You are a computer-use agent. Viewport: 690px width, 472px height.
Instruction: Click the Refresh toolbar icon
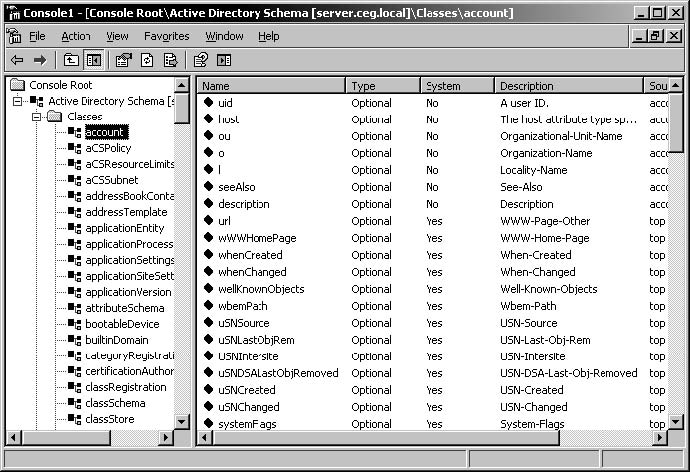(147, 60)
